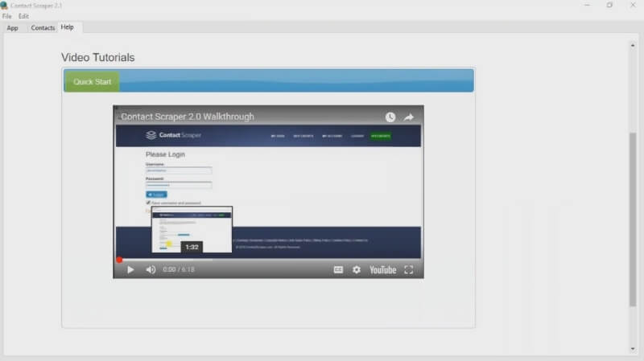
Task: Select the Help tab
Action: 68,27
